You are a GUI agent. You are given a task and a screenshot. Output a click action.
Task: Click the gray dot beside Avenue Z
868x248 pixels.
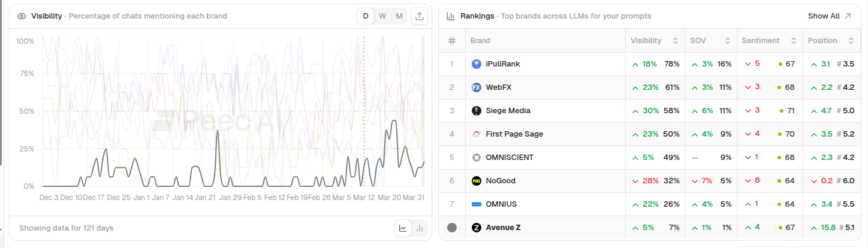coord(452,228)
